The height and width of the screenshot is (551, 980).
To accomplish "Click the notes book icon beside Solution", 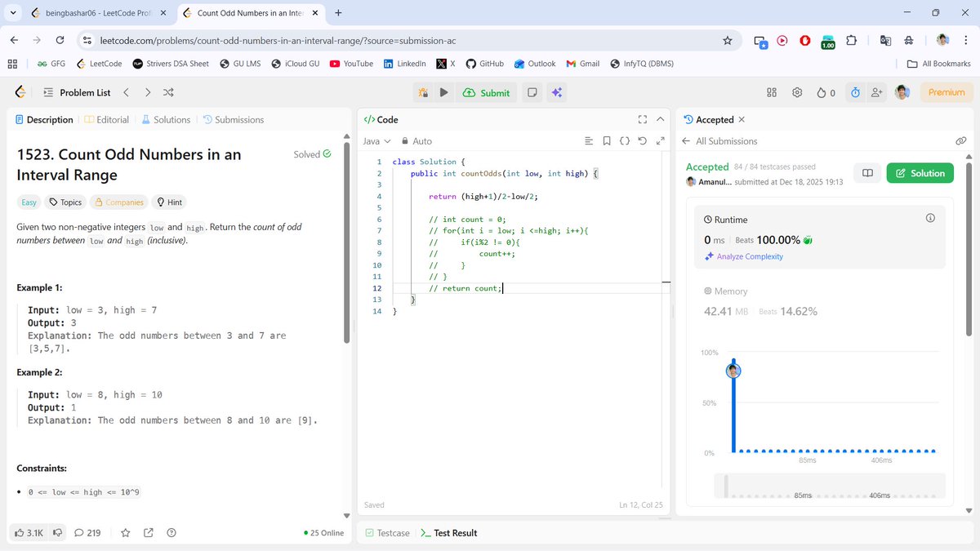I will pos(867,173).
